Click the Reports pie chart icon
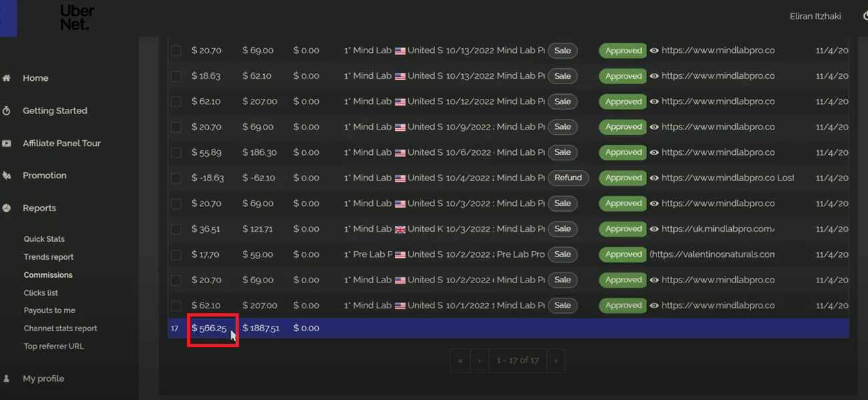Screen dimensions: 868x400 [x=7, y=208]
